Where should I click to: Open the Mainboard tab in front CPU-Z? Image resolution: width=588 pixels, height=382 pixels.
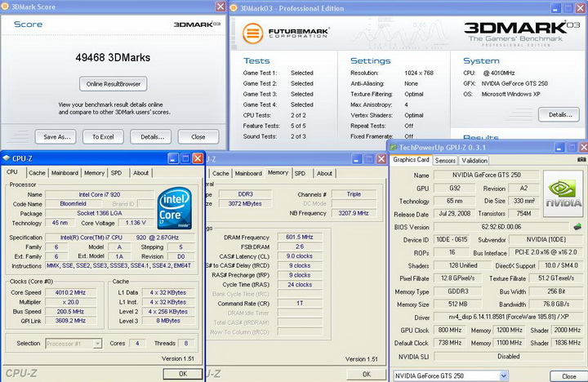pos(65,173)
